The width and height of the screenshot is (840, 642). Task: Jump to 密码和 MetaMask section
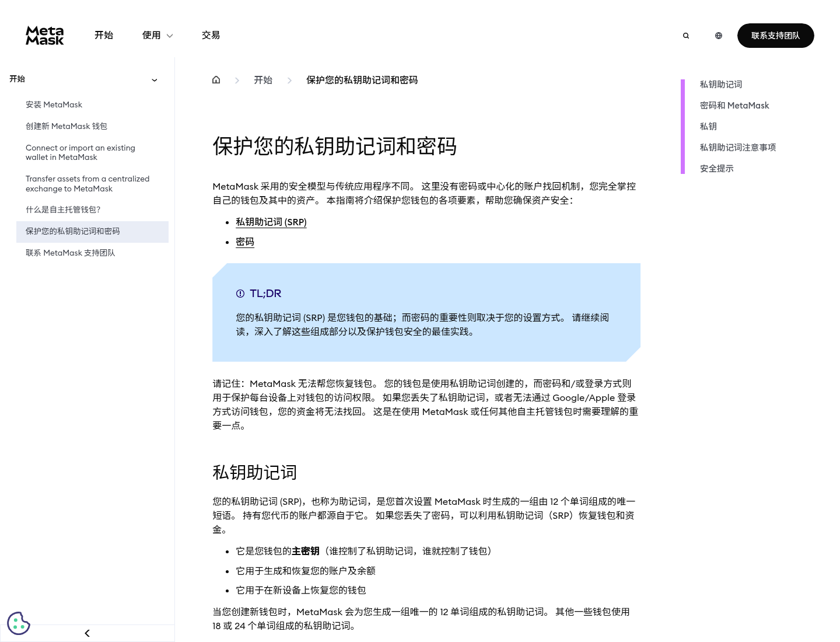click(734, 106)
